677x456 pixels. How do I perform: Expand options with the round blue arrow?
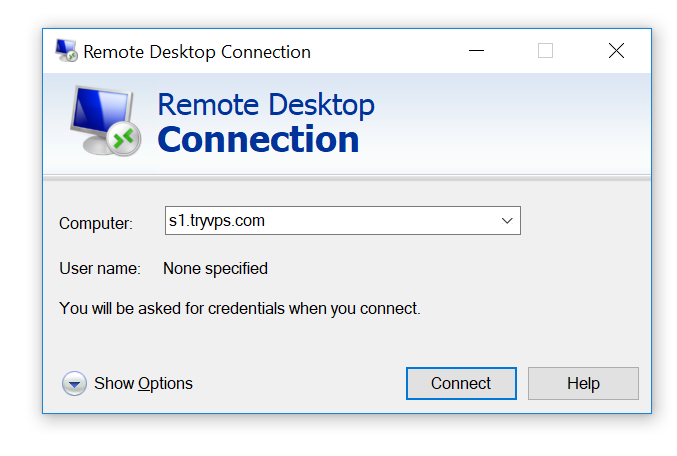[x=74, y=383]
